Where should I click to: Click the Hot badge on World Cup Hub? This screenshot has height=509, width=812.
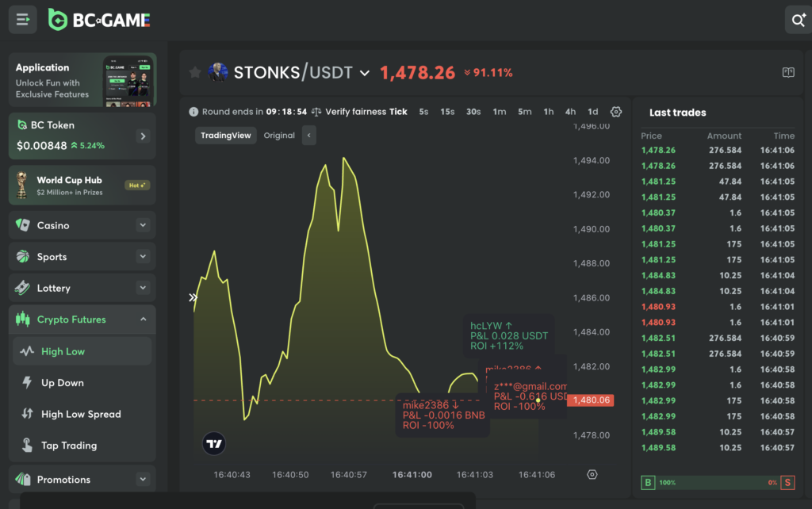136,186
